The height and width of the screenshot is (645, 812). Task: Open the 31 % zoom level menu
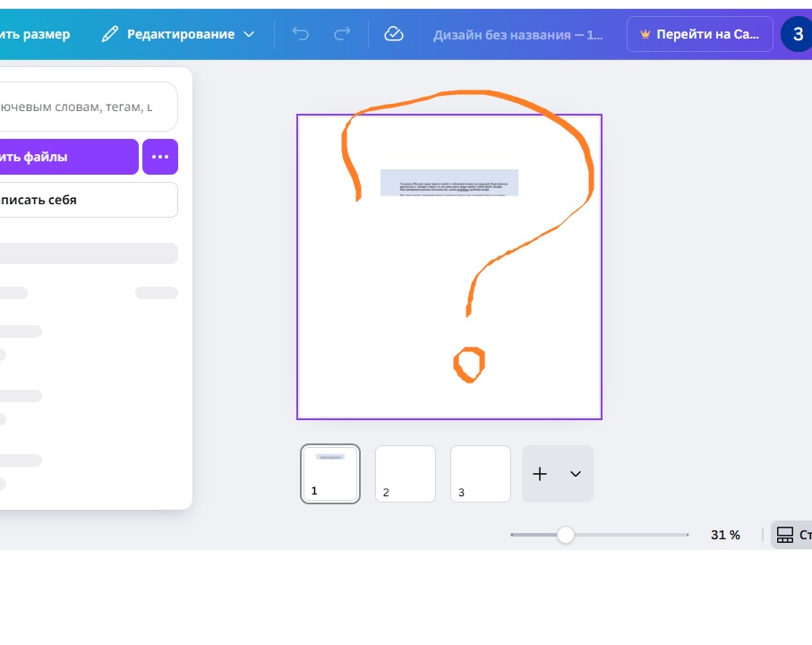[x=725, y=535]
